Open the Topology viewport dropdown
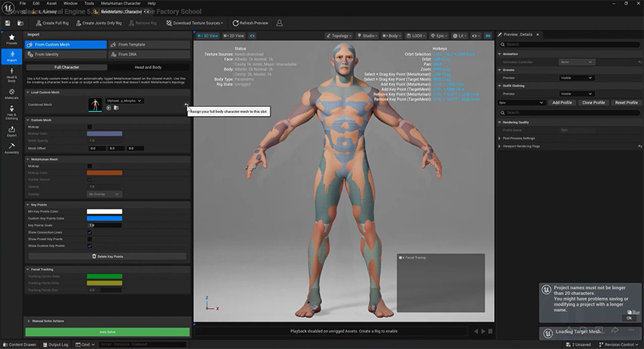This screenshot has height=349, width=644. tap(339, 36)
